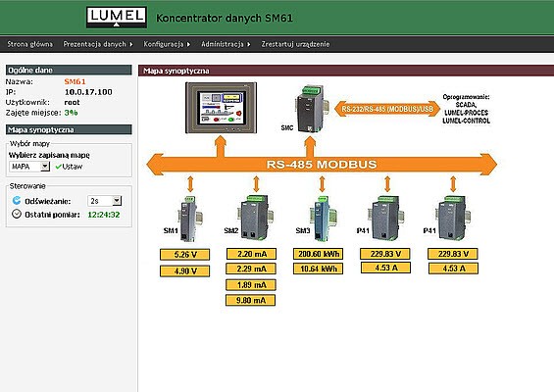Click the HMI touch panel image
This screenshot has width=554, height=392.
point(222,108)
